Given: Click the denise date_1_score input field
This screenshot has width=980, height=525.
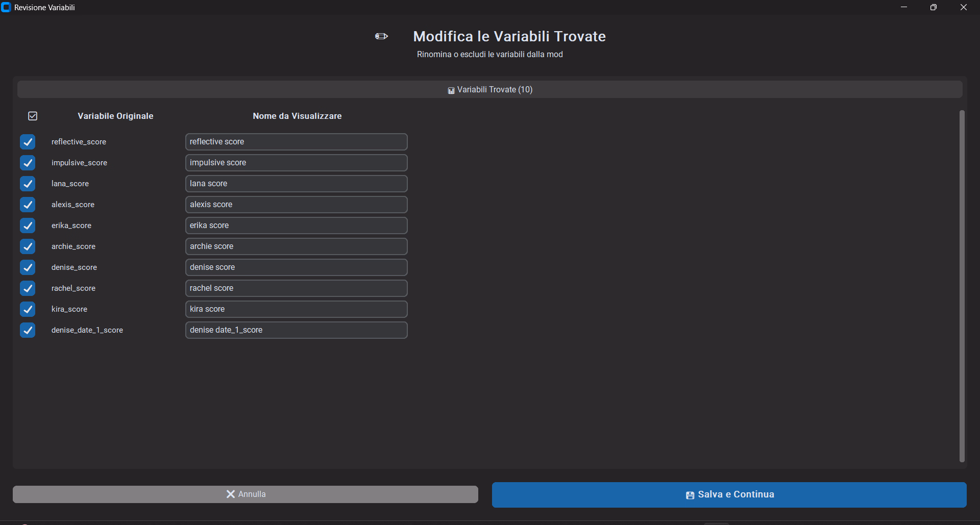Looking at the screenshot, I should click(296, 330).
